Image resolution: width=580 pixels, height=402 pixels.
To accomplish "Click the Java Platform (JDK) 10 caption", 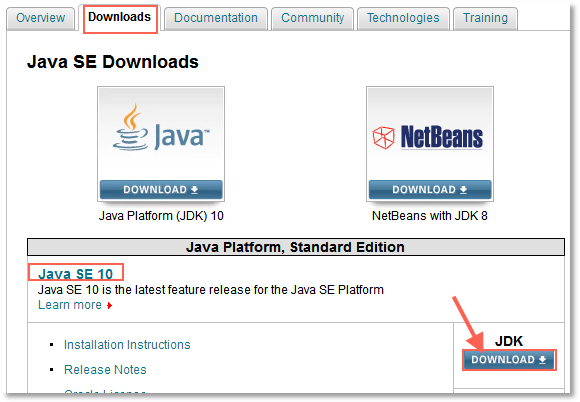I will click(x=161, y=216).
